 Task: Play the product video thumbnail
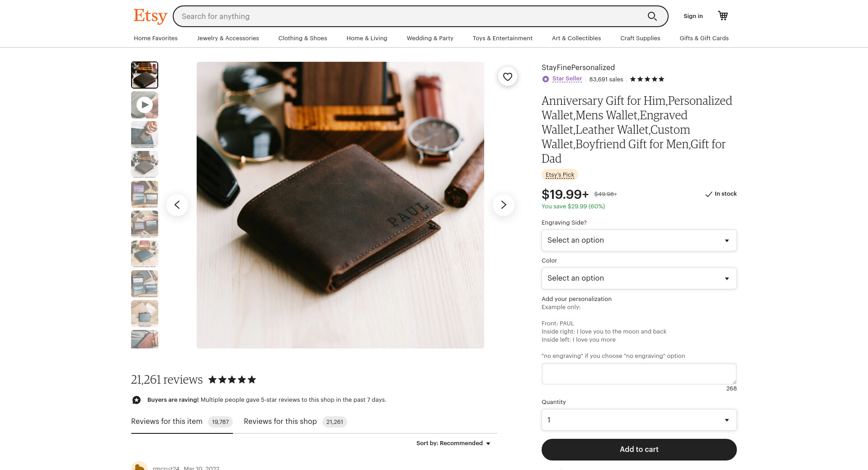click(x=145, y=105)
